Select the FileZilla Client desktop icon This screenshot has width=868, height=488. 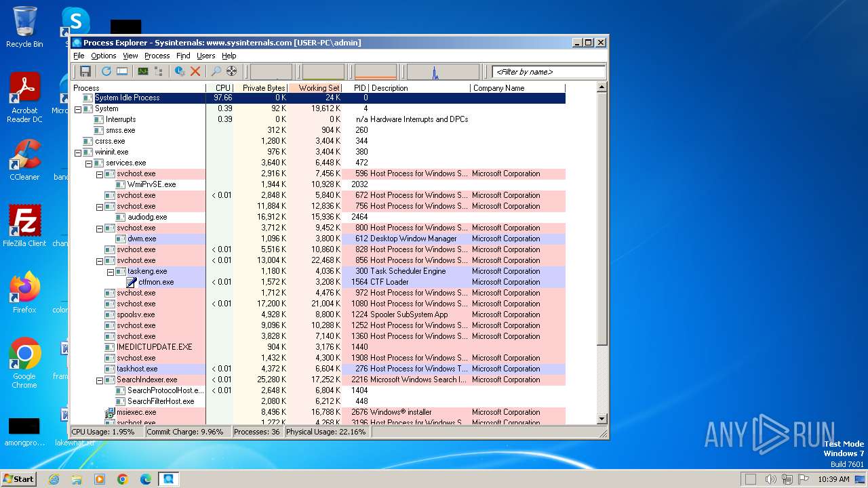24,226
